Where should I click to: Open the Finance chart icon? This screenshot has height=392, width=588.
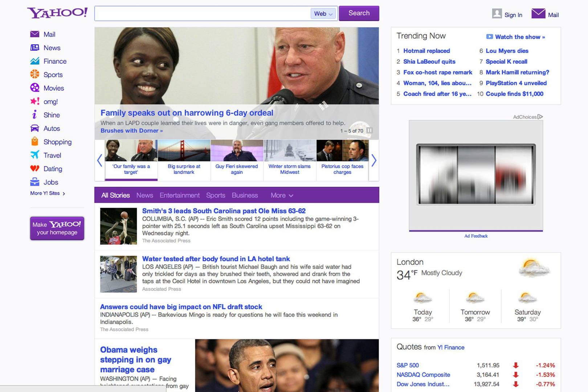(x=34, y=61)
